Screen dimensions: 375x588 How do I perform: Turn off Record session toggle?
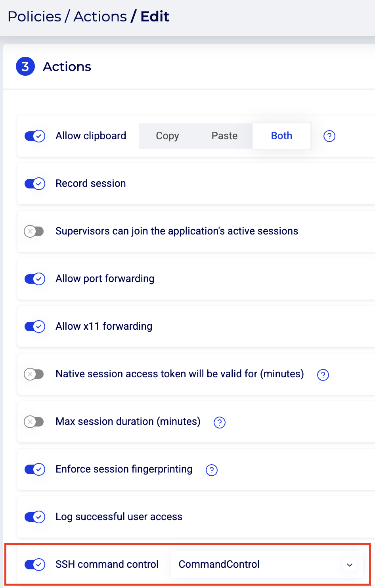35,184
